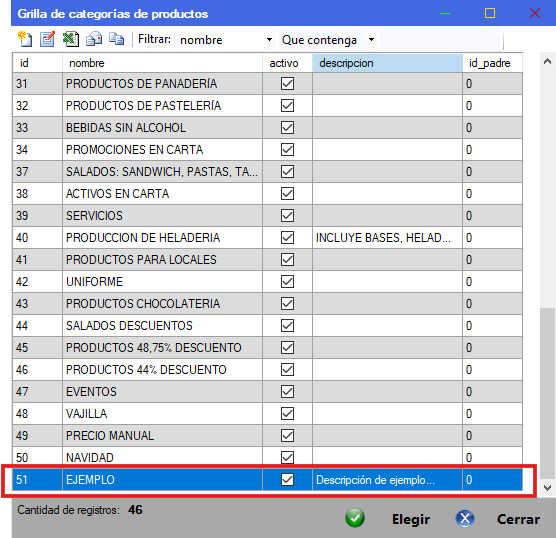556x538 pixels.
Task: Click the scroll up arrow of grid
Action: tap(547, 61)
